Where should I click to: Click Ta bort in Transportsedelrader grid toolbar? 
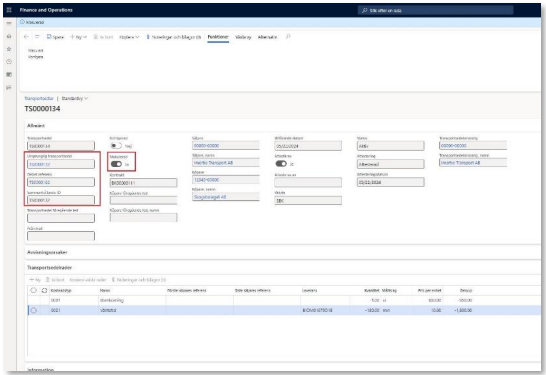tap(55, 280)
